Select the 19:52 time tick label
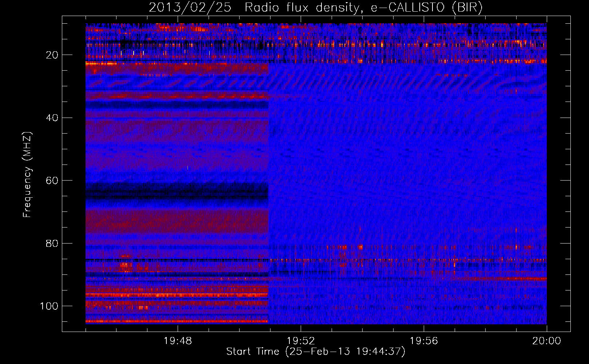The image size is (589, 364). (301, 341)
